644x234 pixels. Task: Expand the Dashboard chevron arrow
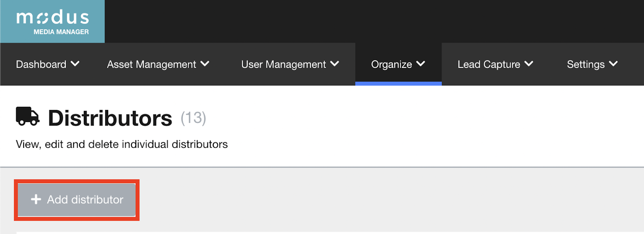click(x=75, y=64)
